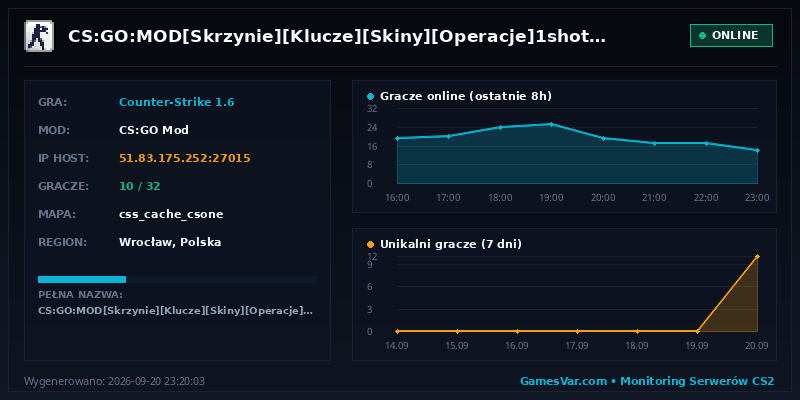
Task: Click the Unikalni gracze (7 dni) title
Action: (x=451, y=245)
